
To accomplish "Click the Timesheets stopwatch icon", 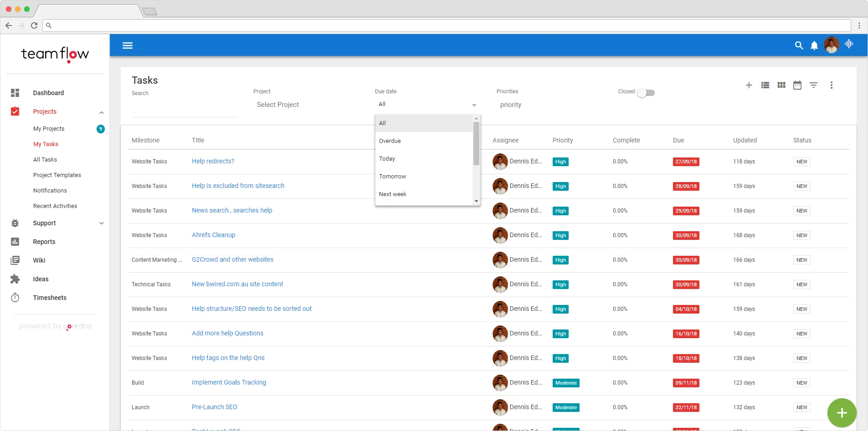I will tap(15, 298).
